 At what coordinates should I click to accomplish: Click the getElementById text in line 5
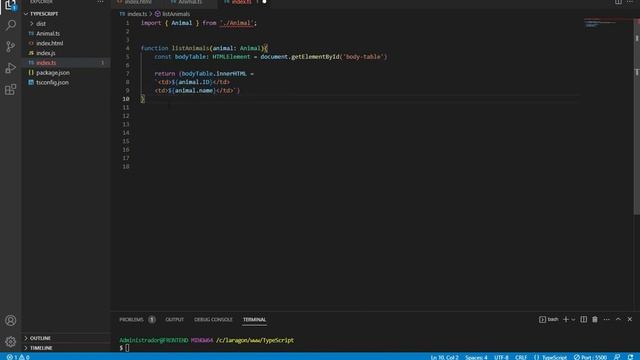[315, 57]
